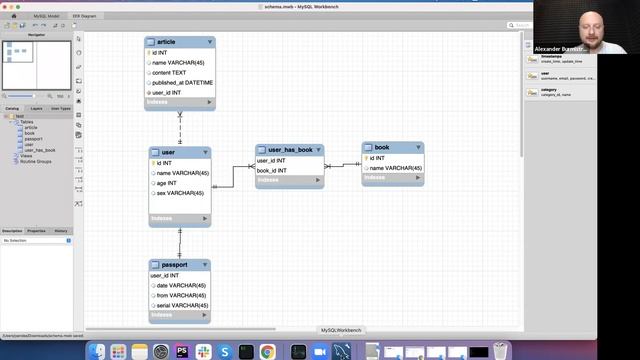Collapse the article table with header arrow
Screen dimensions: 640x360
click(210, 42)
